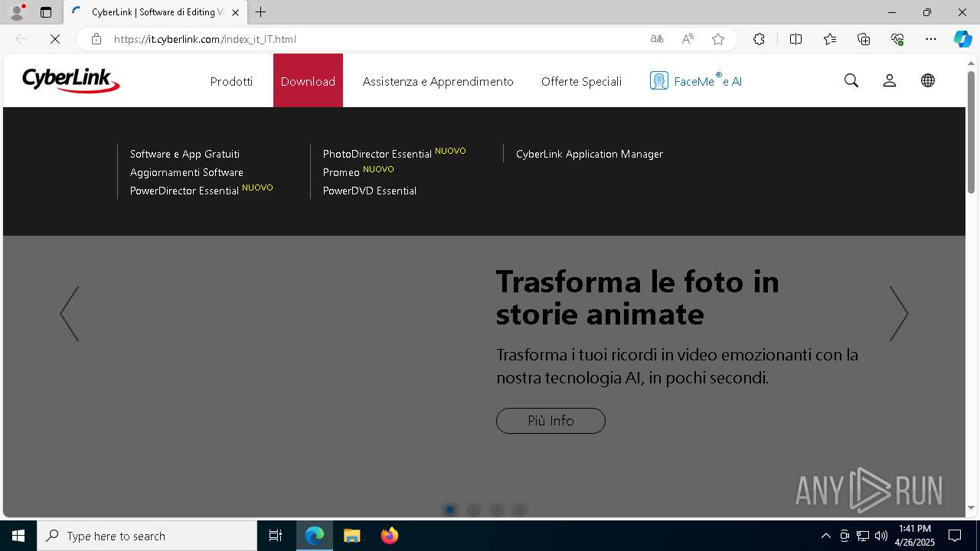Image resolution: width=980 pixels, height=551 pixels.
Task: Click the CyberLink logo
Action: [x=70, y=80]
